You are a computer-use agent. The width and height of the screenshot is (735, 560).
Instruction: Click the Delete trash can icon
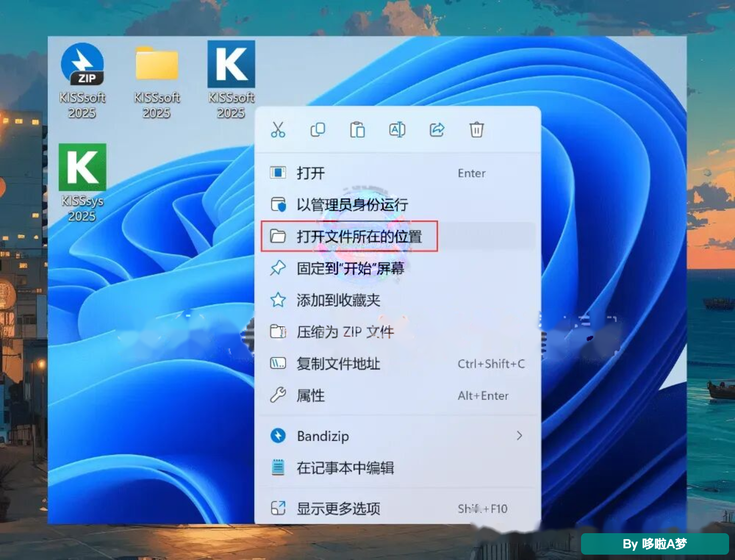coord(476,130)
